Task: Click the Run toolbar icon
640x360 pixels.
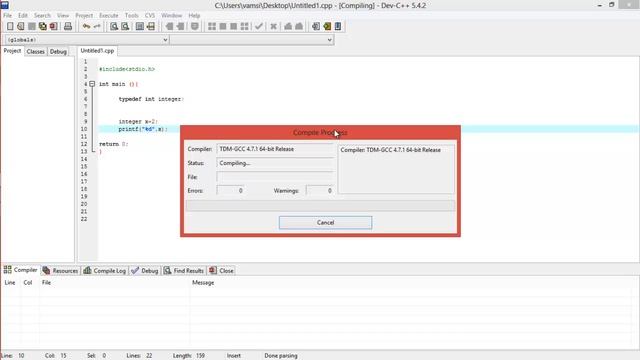Action: 223,26
